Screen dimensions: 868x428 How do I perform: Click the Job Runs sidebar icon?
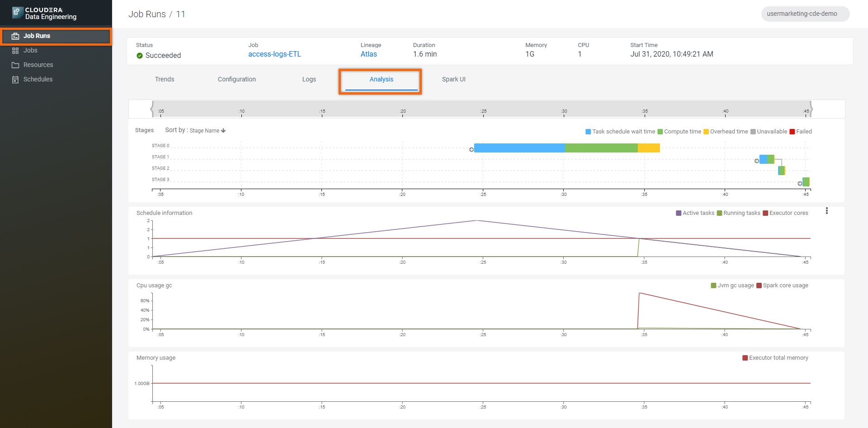[15, 36]
